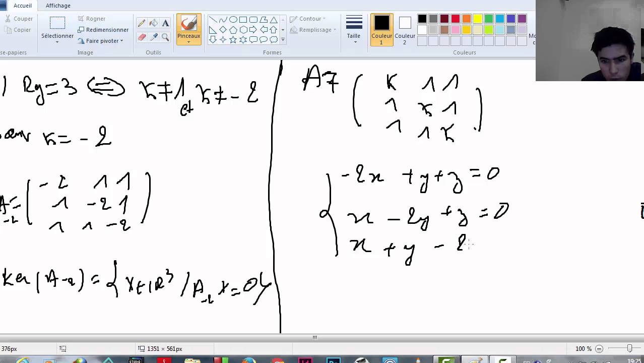Screen dimensions: 644x363
Task: Choose the Diamond shape
Action: [x=223, y=30]
